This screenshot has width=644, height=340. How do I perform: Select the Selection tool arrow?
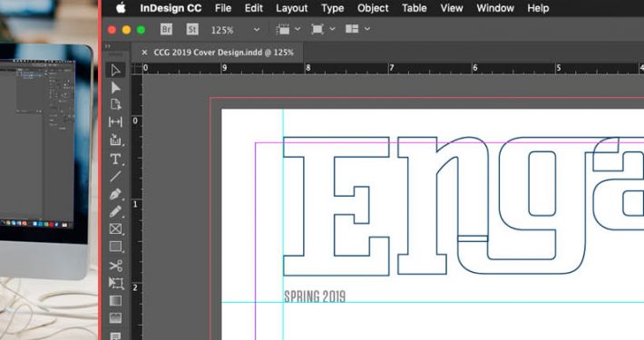pyautogui.click(x=115, y=70)
